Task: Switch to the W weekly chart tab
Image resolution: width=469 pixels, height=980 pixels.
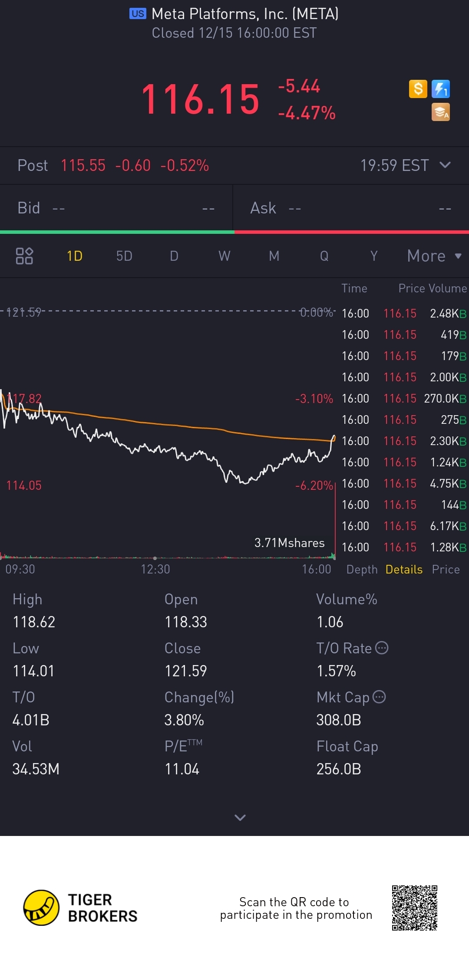Action: (225, 256)
